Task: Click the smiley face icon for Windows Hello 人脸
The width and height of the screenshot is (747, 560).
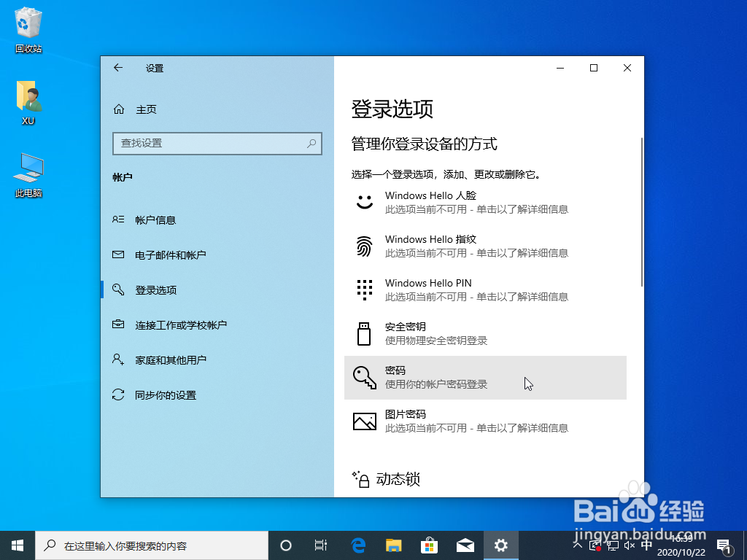Action: pos(365,202)
